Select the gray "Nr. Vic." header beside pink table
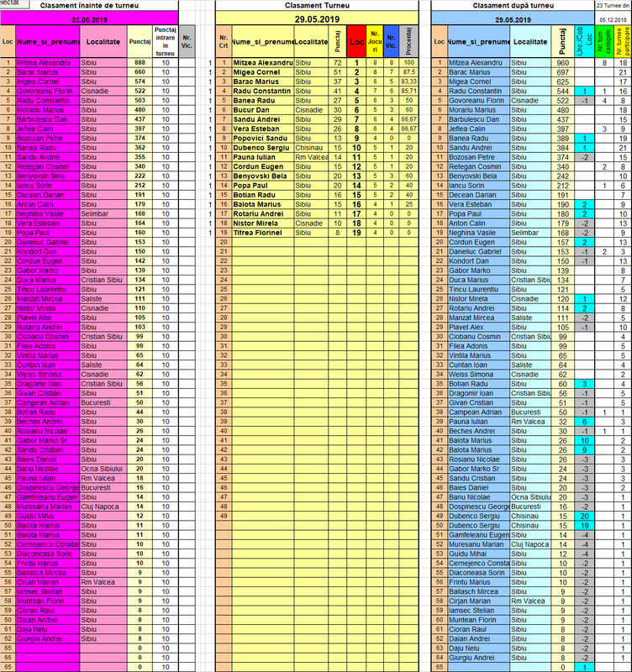The height and width of the screenshot is (672, 632). tap(187, 41)
